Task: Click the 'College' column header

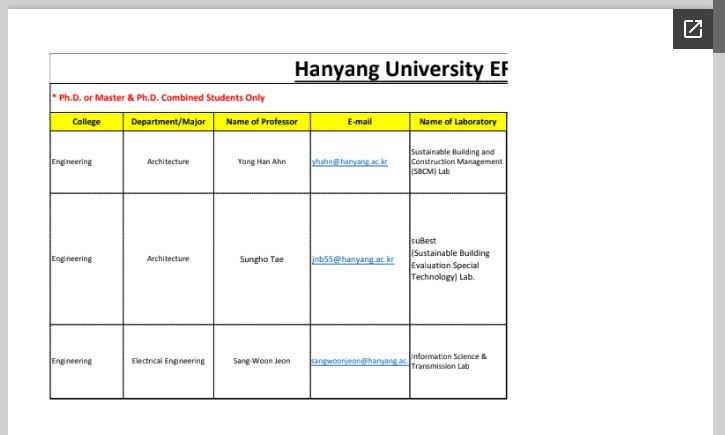Action: click(x=86, y=122)
